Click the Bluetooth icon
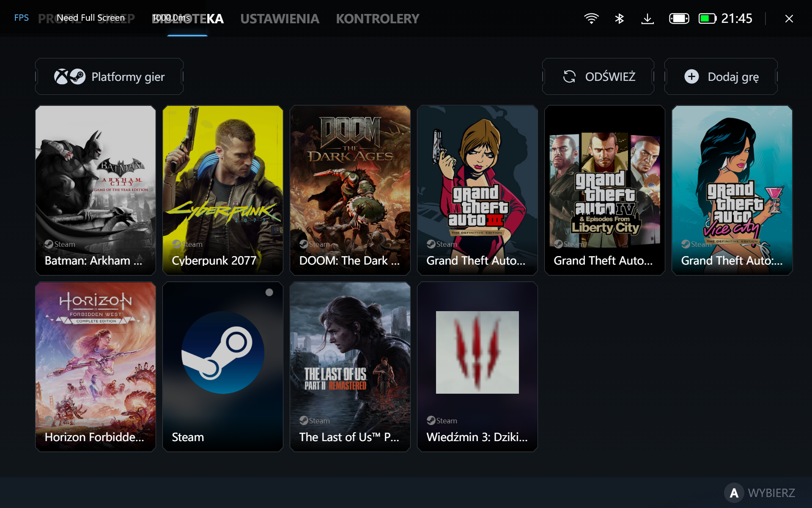This screenshot has width=812, height=508. pos(619,19)
